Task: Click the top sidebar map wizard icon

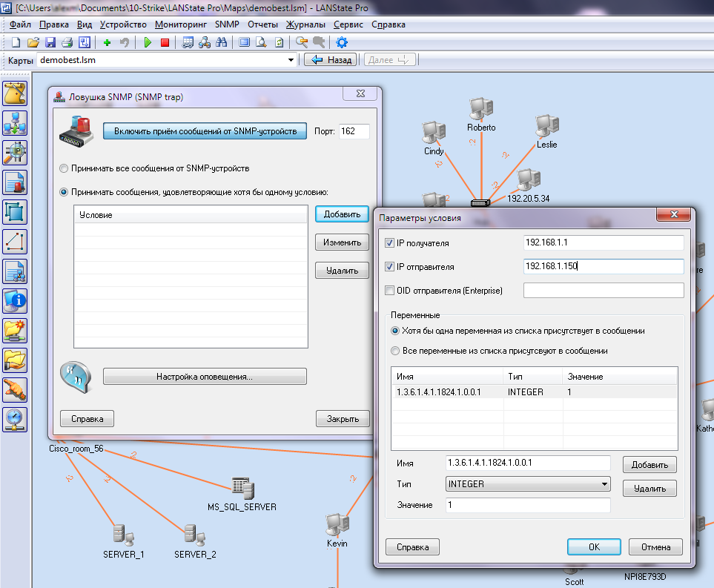Action: pyautogui.click(x=15, y=93)
